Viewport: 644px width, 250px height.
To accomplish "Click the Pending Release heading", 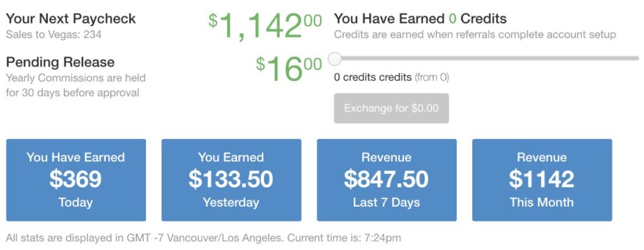I will [60, 62].
